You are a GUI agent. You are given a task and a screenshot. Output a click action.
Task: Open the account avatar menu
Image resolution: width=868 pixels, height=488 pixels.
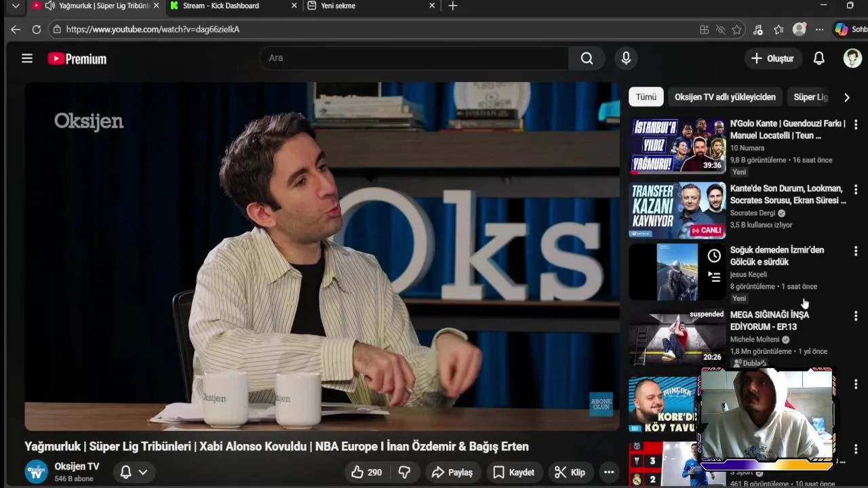[x=852, y=58]
